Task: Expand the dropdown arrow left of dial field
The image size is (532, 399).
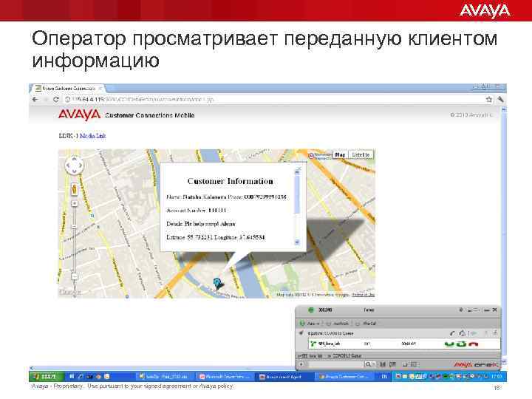Action: 301,364
